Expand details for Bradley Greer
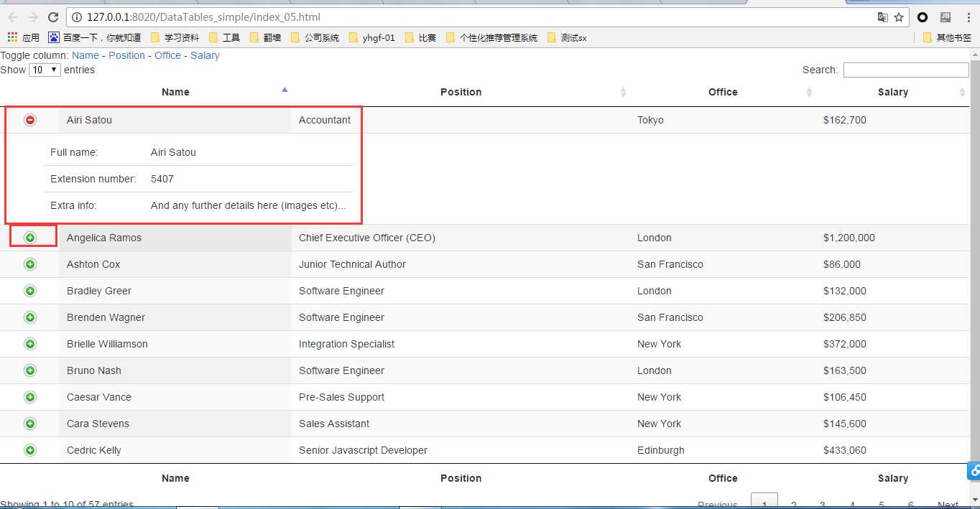Viewport: 980px width, 509px height. coord(30,291)
